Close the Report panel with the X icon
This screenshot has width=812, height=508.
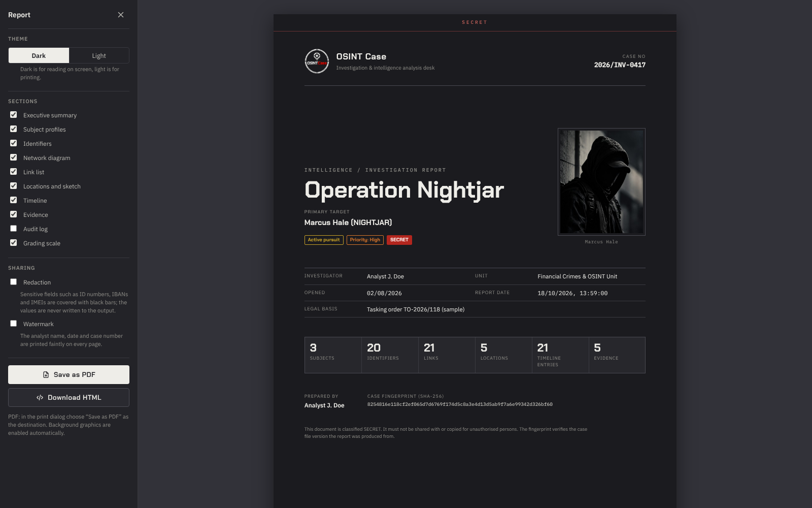121,15
